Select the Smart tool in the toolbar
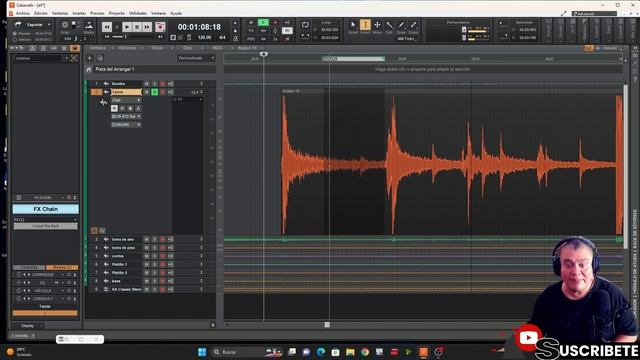 click(x=353, y=25)
